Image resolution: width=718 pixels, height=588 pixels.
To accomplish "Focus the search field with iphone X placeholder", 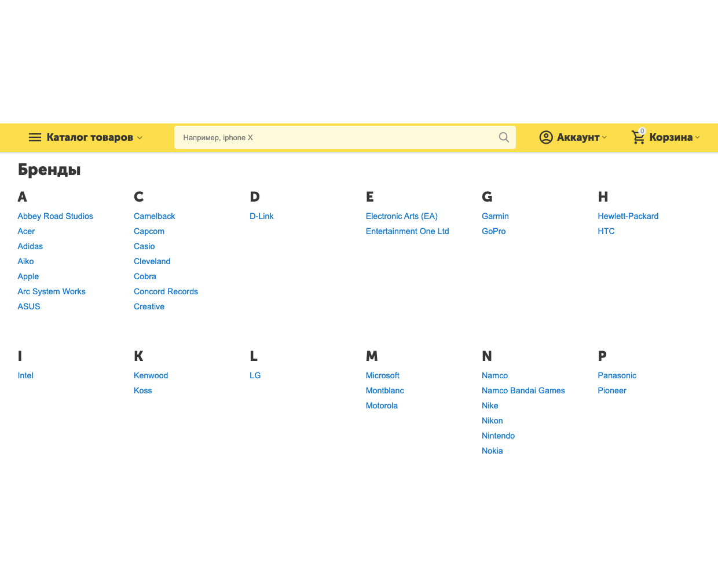I will (336, 137).
